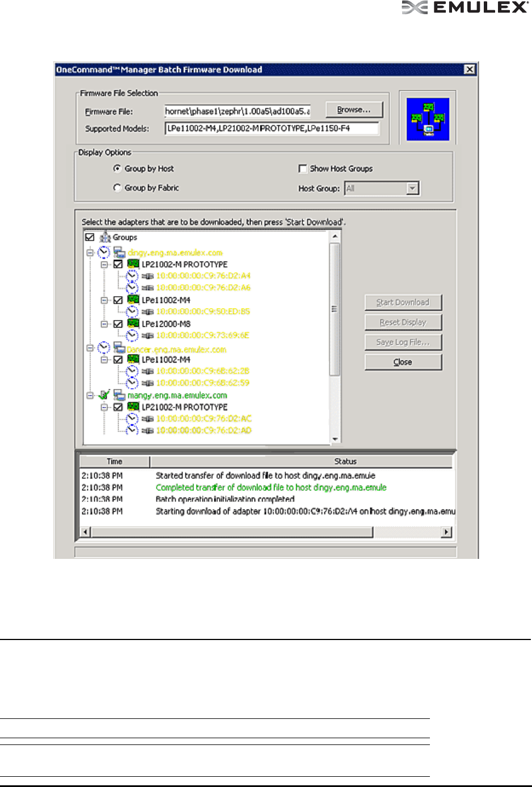This screenshot has height=787, width=532.
Task: Click adapter card icon of LP21002-M PROTOTYPE under dingy
Action: 133,264
